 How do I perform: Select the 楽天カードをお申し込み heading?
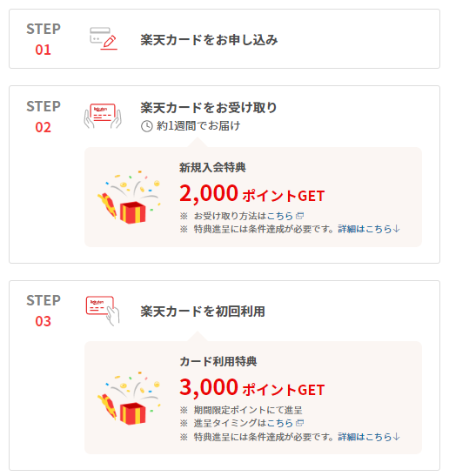(209, 40)
